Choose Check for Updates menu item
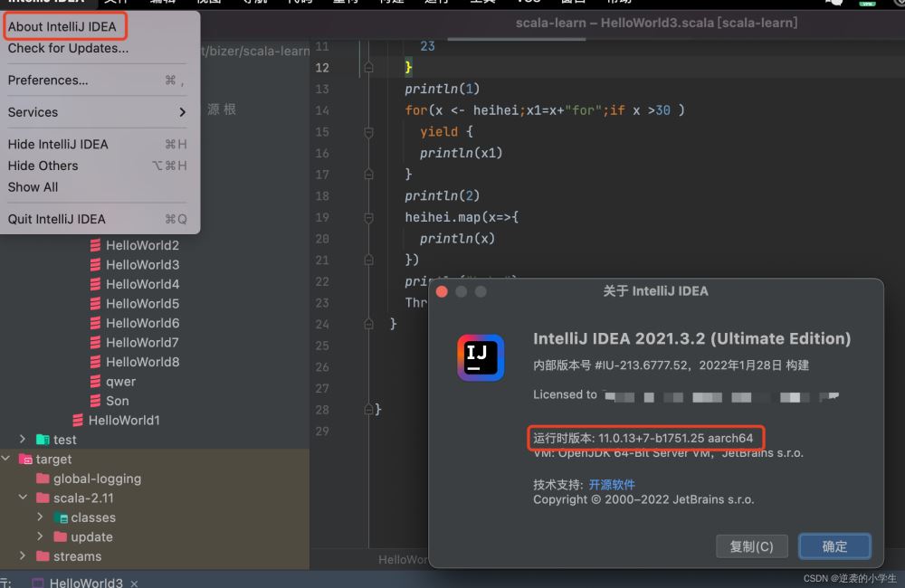 (x=68, y=48)
